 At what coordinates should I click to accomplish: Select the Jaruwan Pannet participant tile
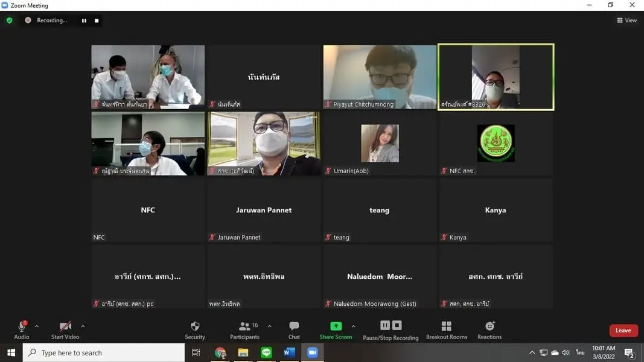[264, 210]
